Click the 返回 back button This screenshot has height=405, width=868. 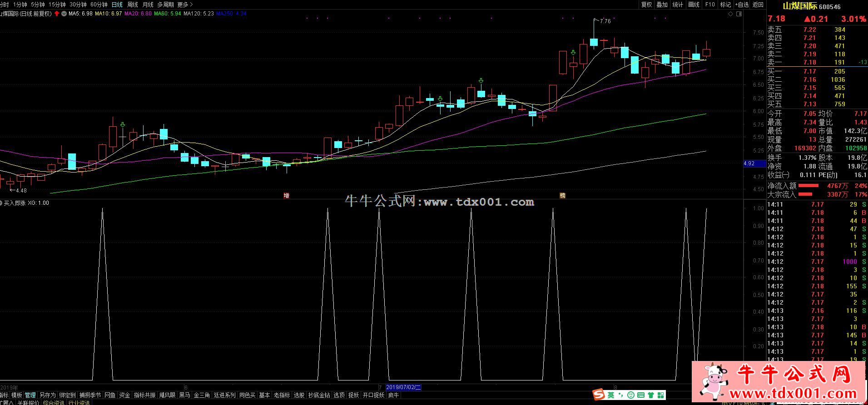click(758, 5)
